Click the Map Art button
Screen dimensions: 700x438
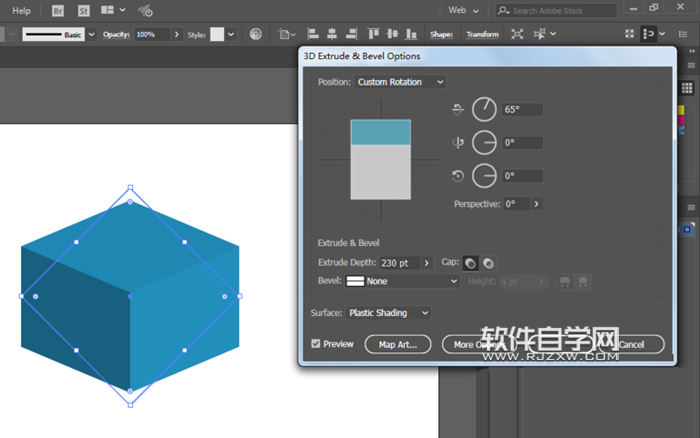398,344
